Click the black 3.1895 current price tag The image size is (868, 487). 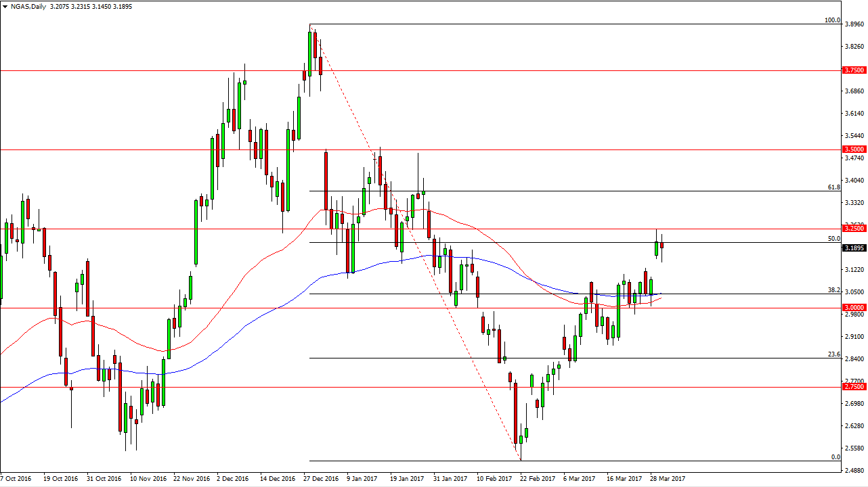[x=854, y=248]
